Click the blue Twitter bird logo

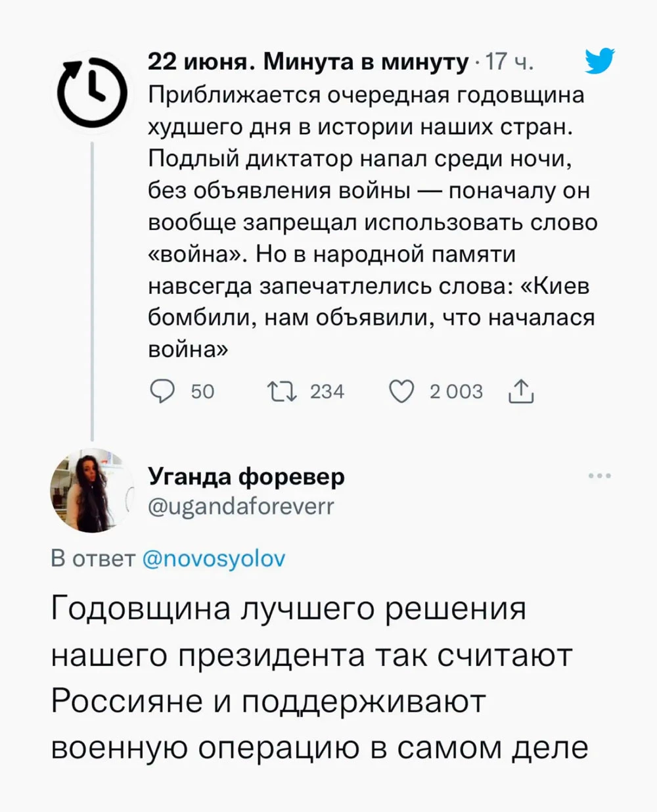tap(599, 62)
